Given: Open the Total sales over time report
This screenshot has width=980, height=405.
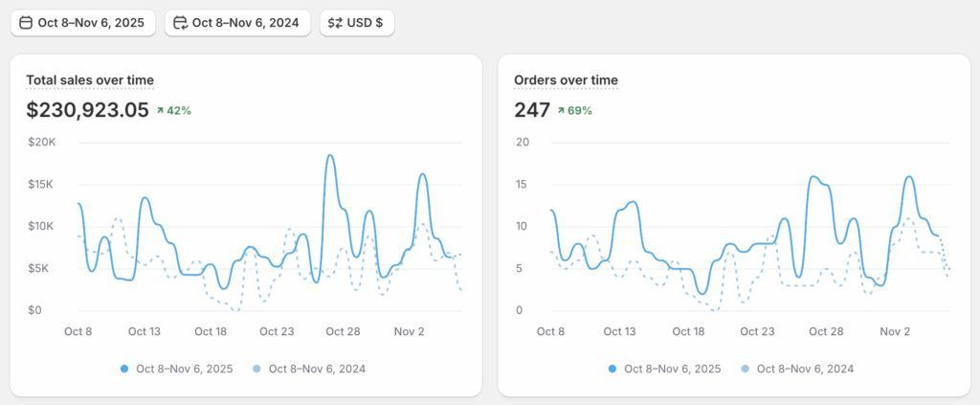Looking at the screenshot, I should tap(90, 80).
